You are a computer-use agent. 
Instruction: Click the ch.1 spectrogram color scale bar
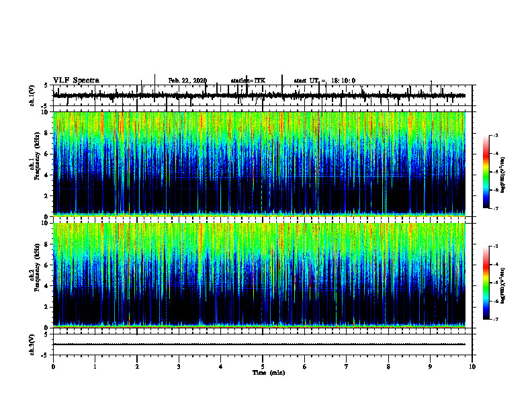coord(486,172)
